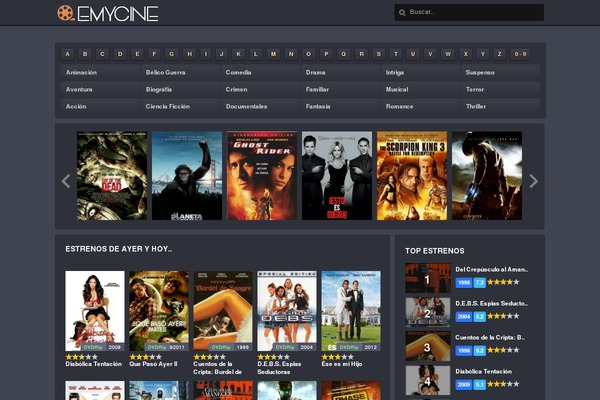Click Del Crepúsculo al Aman.. link

(x=491, y=269)
